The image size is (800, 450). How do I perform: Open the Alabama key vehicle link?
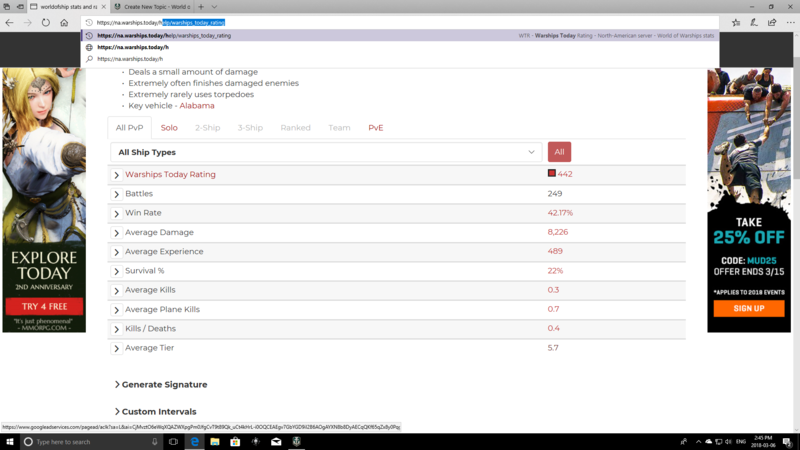click(x=197, y=106)
